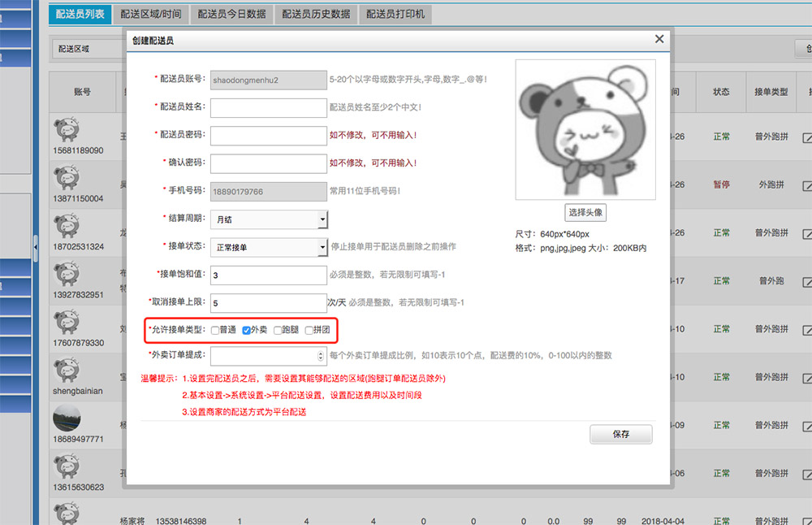Click the 外卖订单提成 stepper arrows
This screenshot has width=812, height=525.
[x=322, y=355]
